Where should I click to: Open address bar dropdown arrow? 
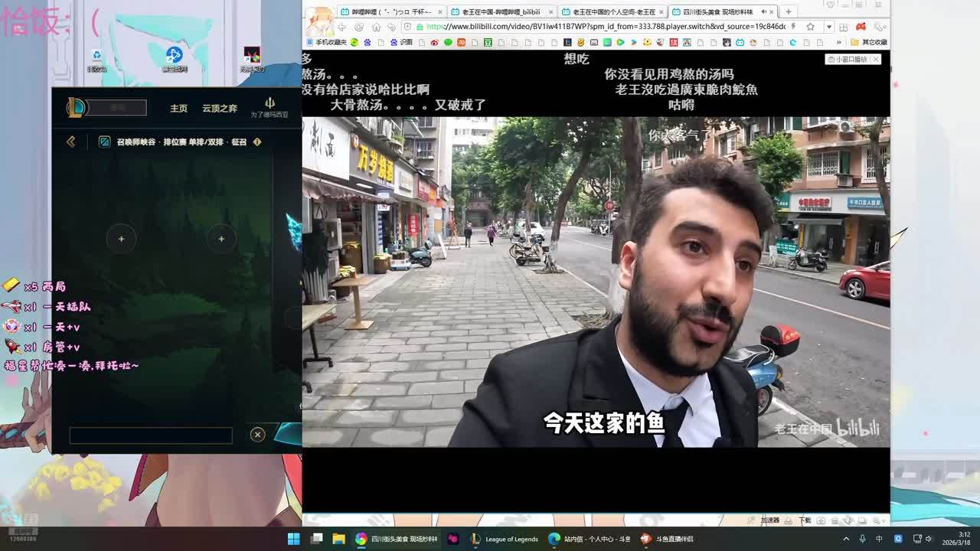(828, 27)
